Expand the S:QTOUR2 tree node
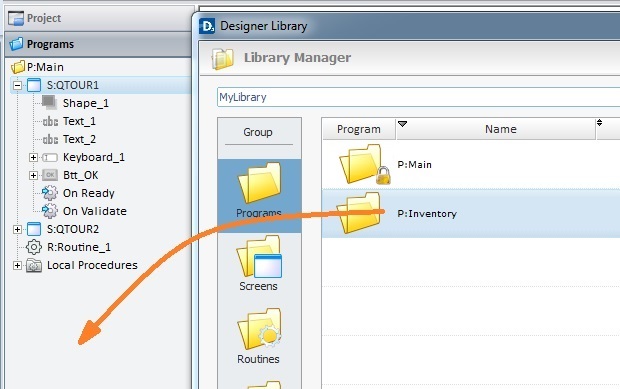Viewport: 620px width, 389px height. pyautogui.click(x=17, y=229)
